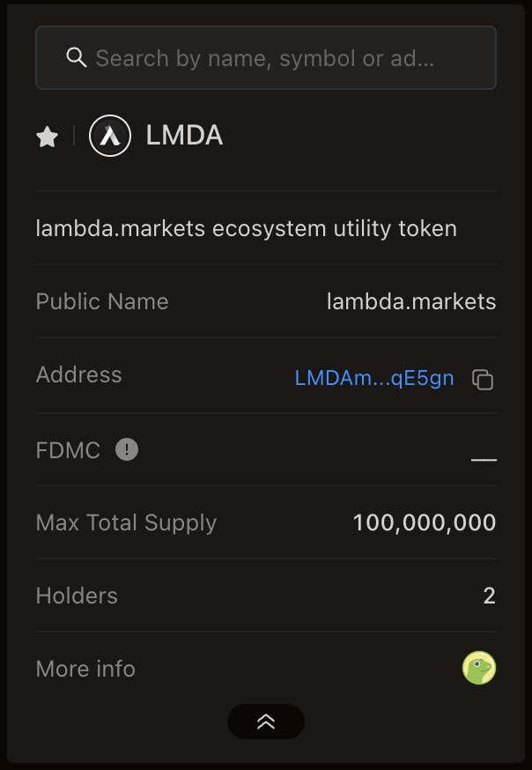Image resolution: width=532 pixels, height=770 pixels.
Task: Click the FDMC info exclamation icon
Action: pyautogui.click(x=127, y=450)
